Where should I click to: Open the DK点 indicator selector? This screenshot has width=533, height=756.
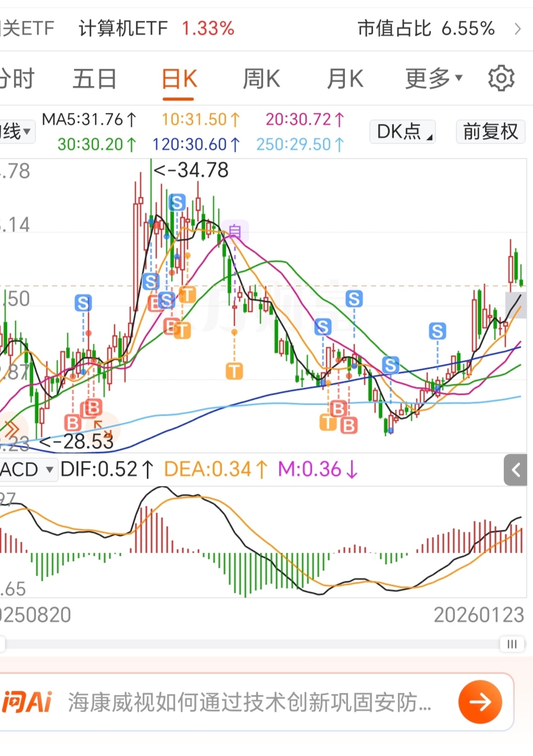pos(403,131)
